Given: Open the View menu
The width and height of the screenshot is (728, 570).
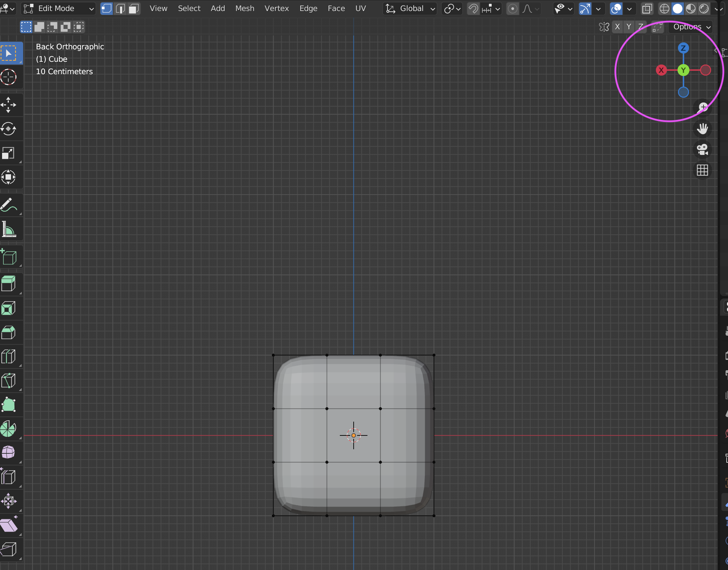Looking at the screenshot, I should click(x=158, y=9).
